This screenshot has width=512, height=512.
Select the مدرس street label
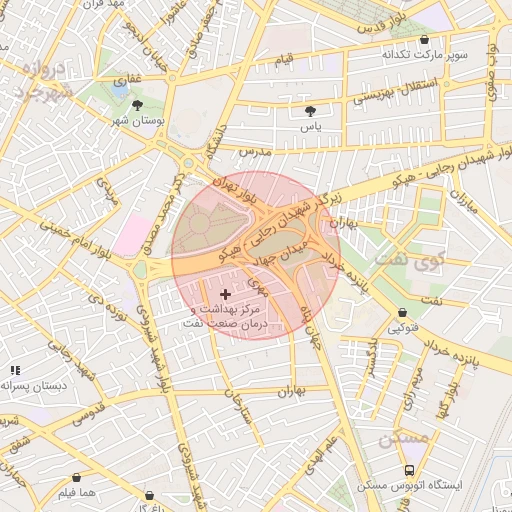pos(255,152)
